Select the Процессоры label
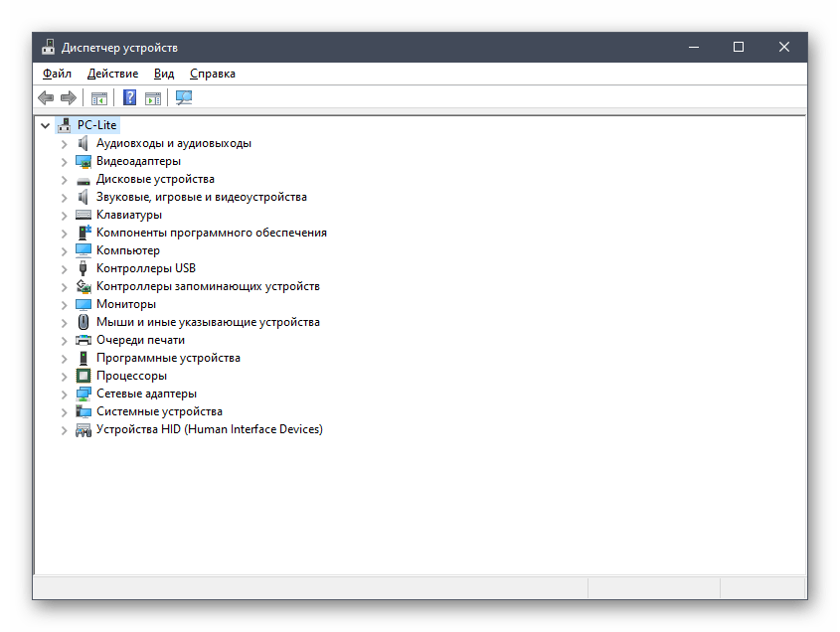The image size is (840, 632). click(x=131, y=376)
